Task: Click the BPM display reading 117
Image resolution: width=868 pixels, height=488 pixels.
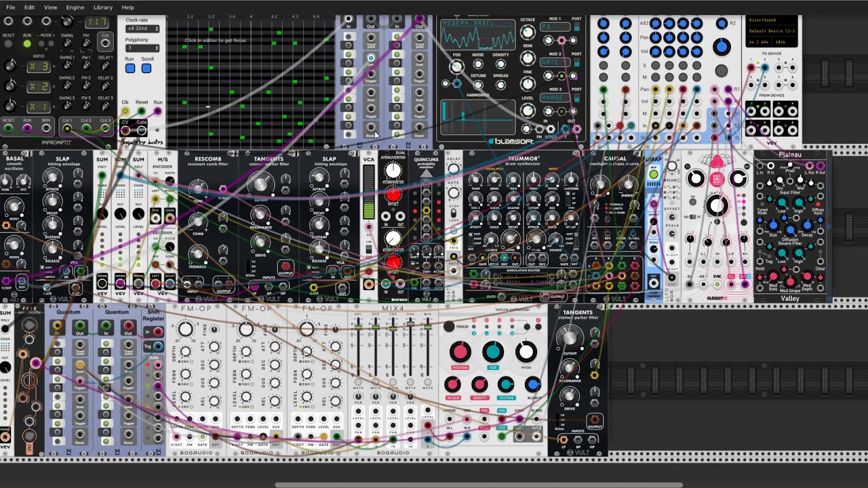Action: (96, 22)
